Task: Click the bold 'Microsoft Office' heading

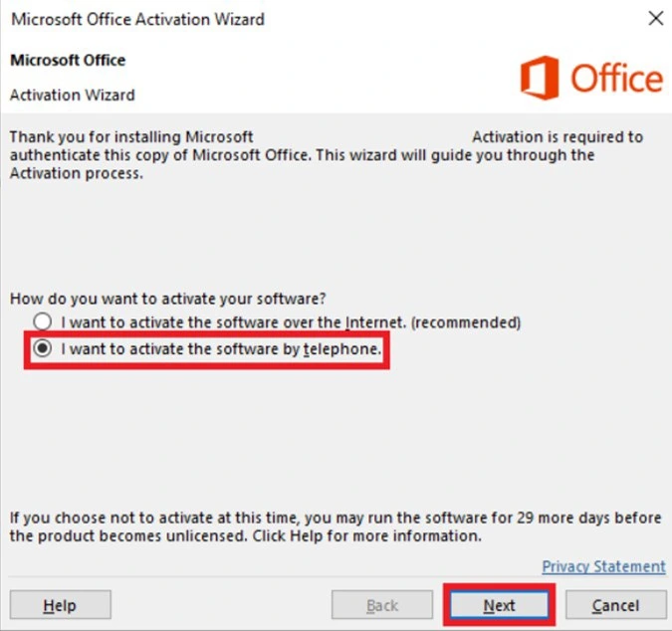Action: coord(68,60)
